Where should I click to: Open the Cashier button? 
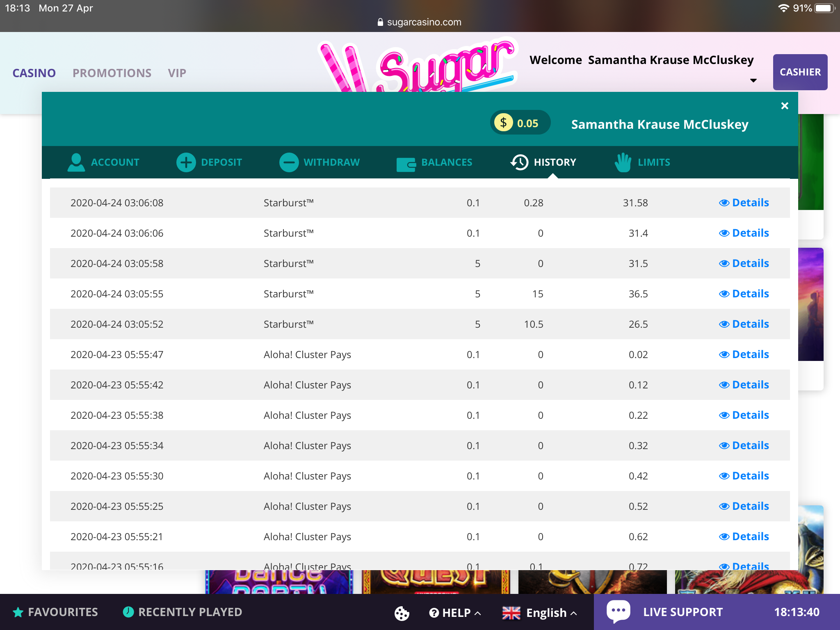coord(800,72)
